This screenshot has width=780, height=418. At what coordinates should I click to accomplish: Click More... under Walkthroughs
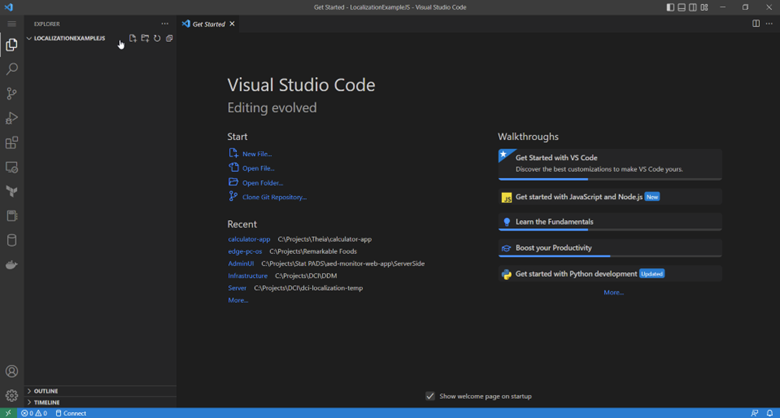tap(613, 293)
